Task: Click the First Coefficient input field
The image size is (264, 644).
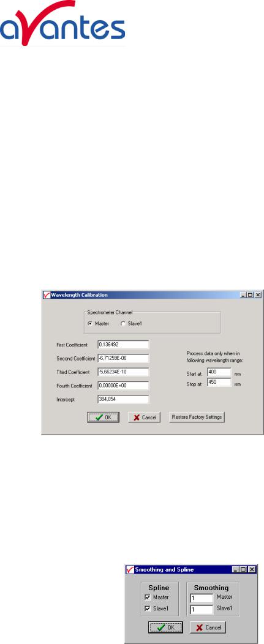Action: point(123,345)
